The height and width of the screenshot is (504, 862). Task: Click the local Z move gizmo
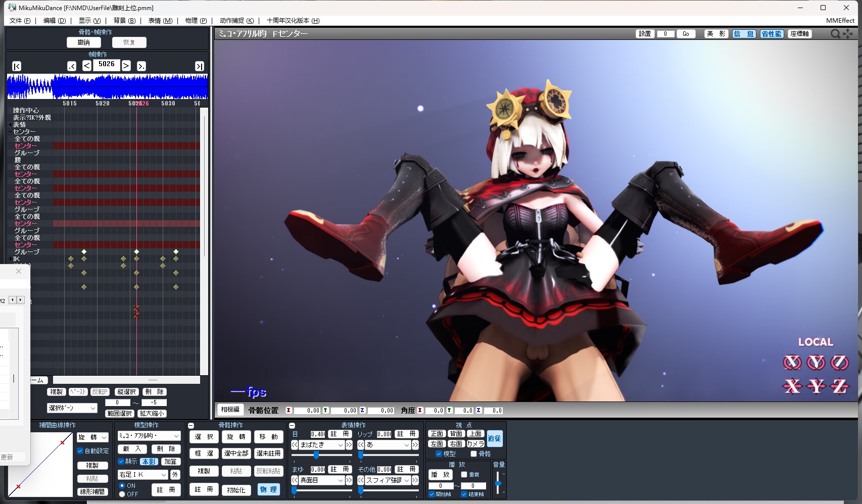(x=839, y=386)
